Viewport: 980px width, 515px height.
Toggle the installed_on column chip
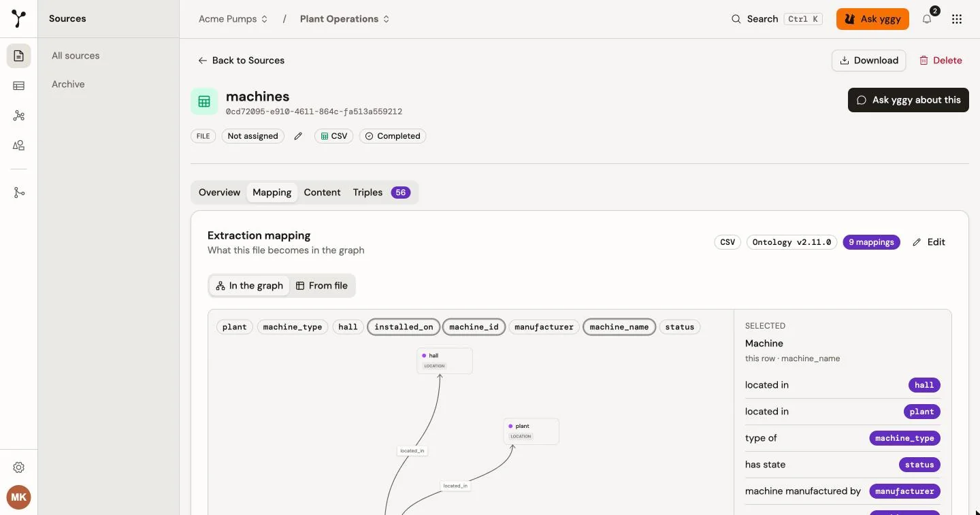(x=404, y=327)
